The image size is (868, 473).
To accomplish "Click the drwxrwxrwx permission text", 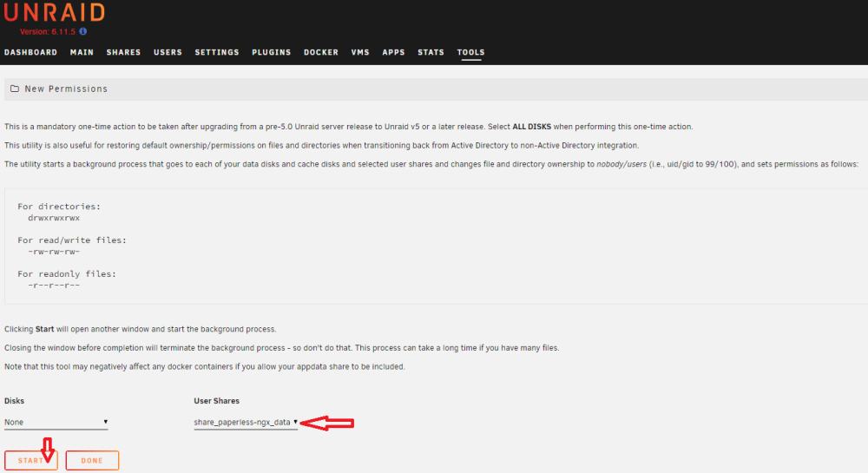I will point(54,218).
